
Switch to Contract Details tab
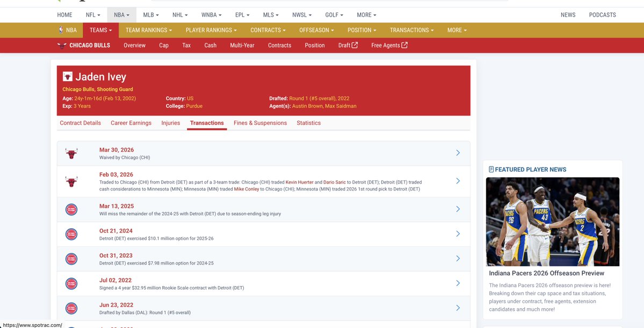tap(80, 123)
